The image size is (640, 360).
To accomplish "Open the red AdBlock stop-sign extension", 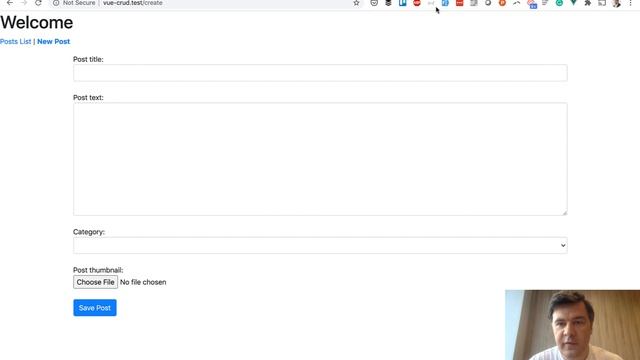I will [x=417, y=3].
